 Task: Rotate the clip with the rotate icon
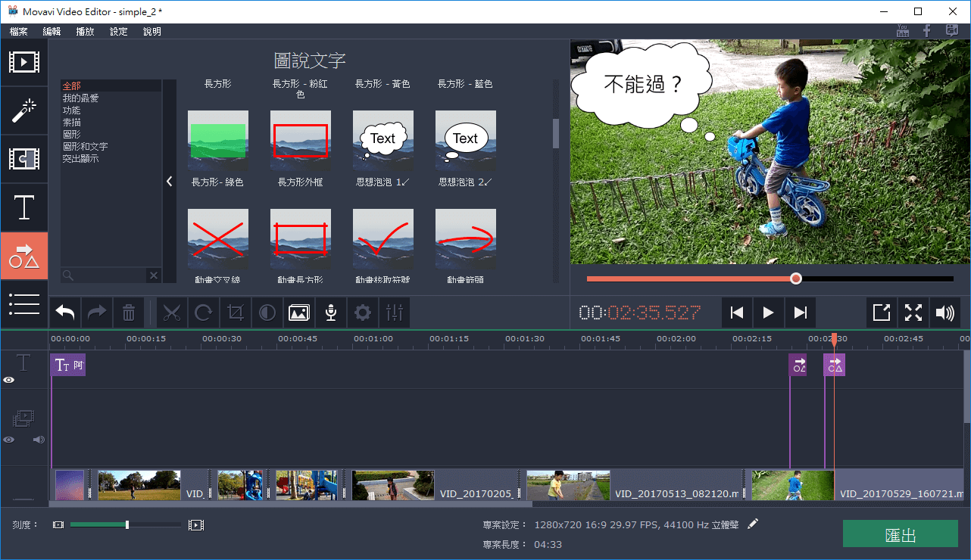point(204,313)
